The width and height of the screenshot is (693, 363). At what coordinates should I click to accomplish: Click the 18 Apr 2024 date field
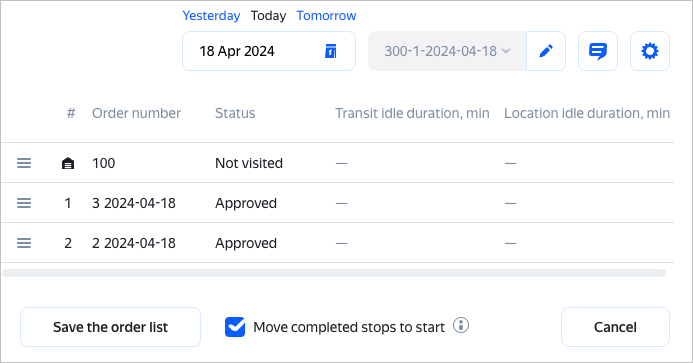coord(269,51)
